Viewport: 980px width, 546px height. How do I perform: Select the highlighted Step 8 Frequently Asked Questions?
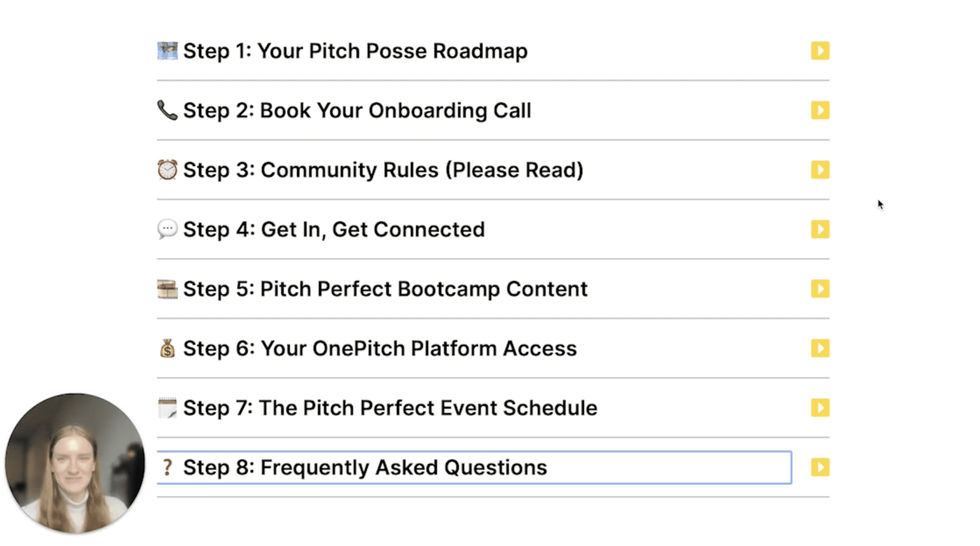coord(474,467)
